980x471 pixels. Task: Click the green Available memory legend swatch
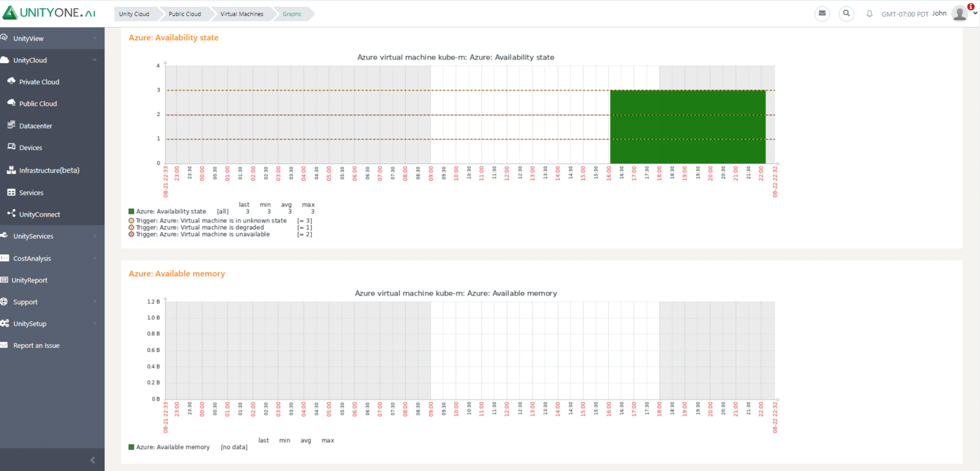(x=131, y=447)
